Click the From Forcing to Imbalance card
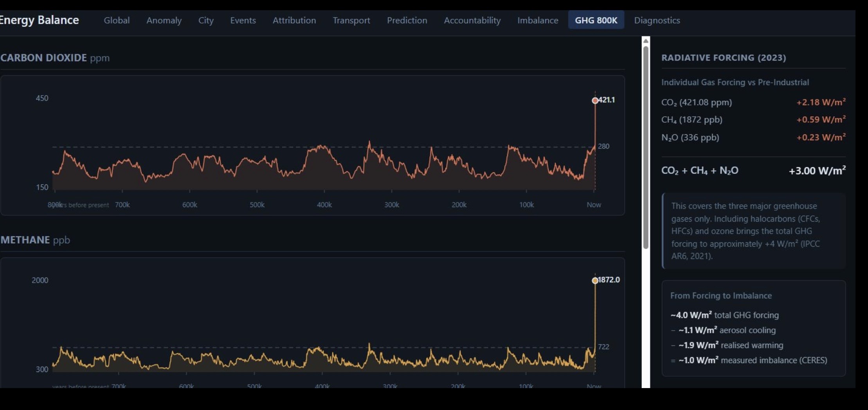The width and height of the screenshot is (868, 410). coord(753,328)
